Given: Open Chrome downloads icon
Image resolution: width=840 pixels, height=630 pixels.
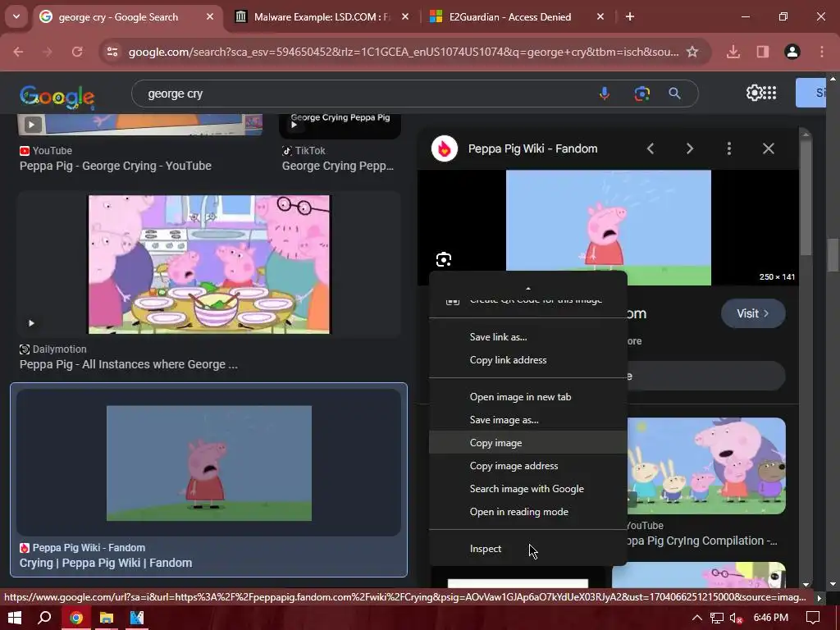Looking at the screenshot, I should (733, 52).
